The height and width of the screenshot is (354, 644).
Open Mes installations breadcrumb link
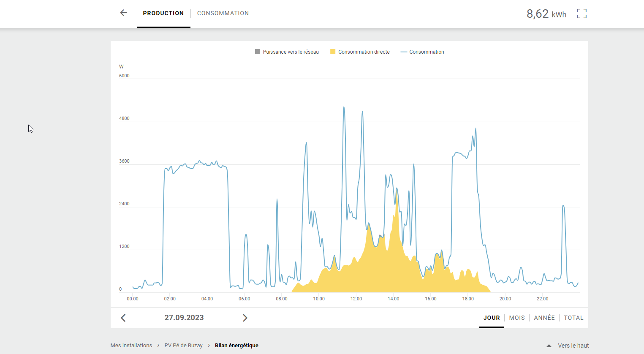pyautogui.click(x=131, y=346)
